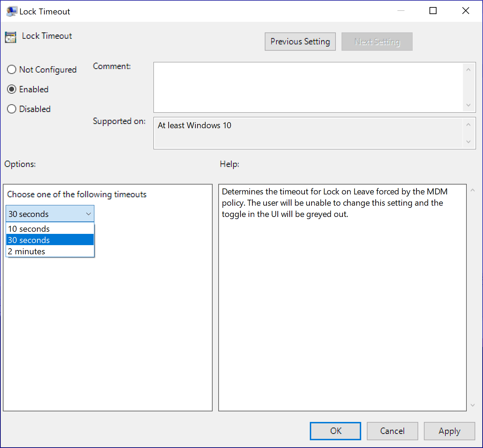Image resolution: width=483 pixels, height=448 pixels.
Task: Click the 'At least Windows 10' text
Action: click(194, 125)
